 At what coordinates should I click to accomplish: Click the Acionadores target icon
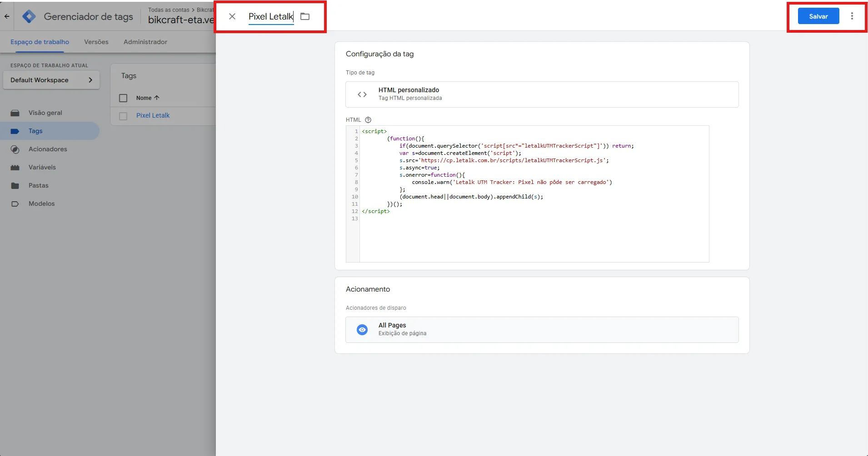[x=15, y=149]
